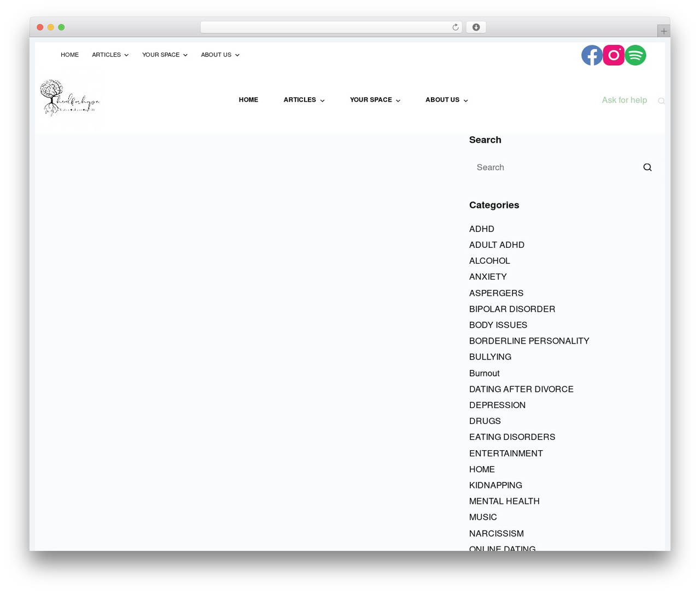This screenshot has width=700, height=593.
Task: Open the EATING DISORDERS category
Action: point(512,437)
